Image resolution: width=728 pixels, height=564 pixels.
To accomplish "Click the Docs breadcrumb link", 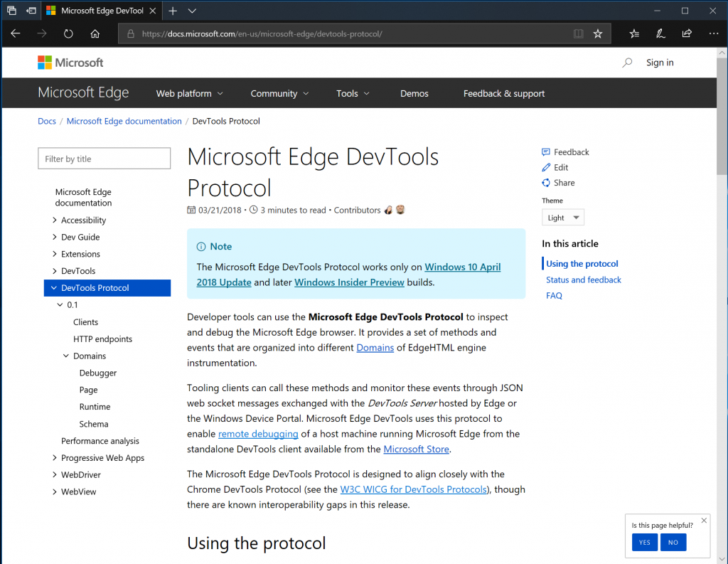I will [47, 121].
